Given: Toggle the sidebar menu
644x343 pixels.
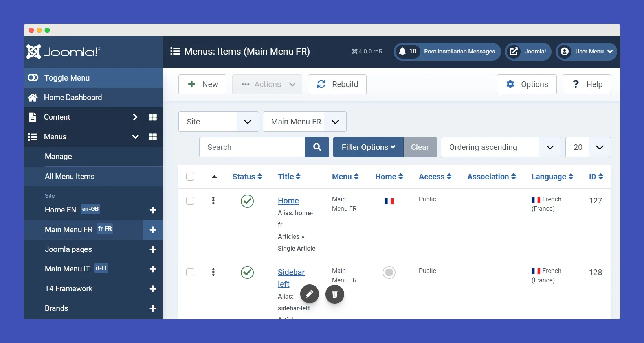Looking at the screenshot, I should coord(93,78).
